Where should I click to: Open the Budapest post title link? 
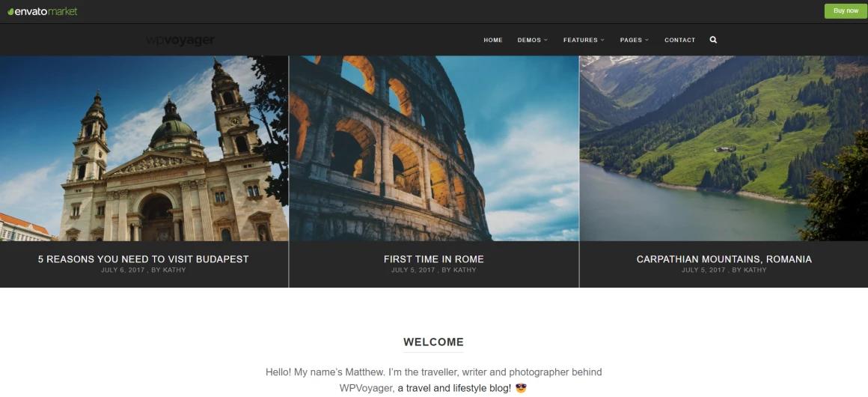point(144,259)
